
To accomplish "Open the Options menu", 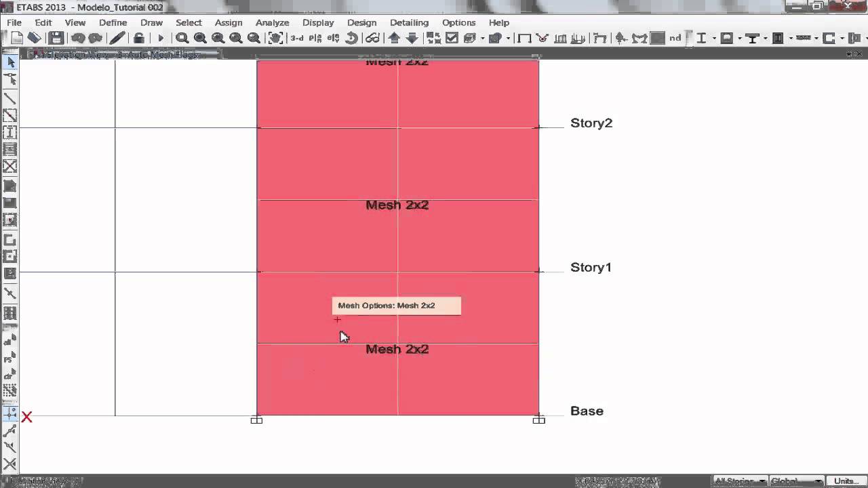I will (x=459, y=22).
